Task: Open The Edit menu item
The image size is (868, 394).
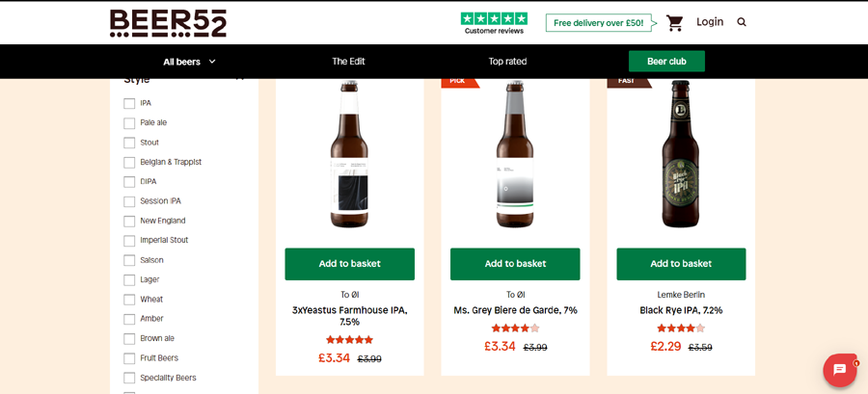Action: click(348, 62)
